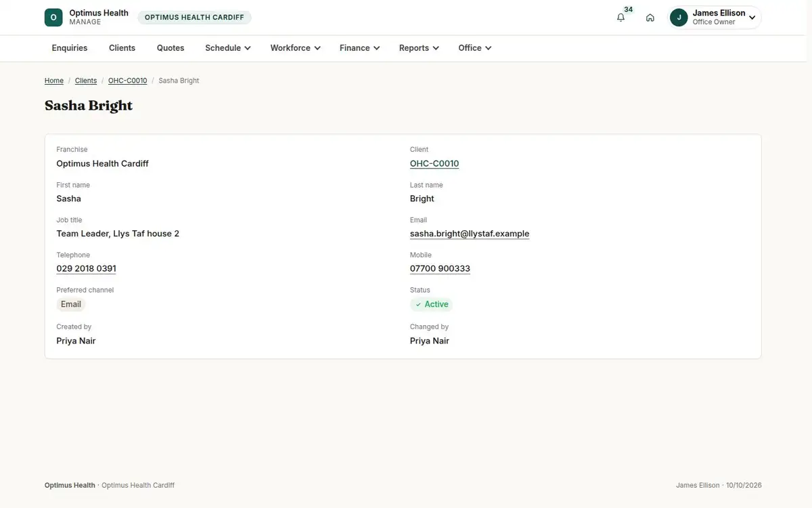
Task: Click the Optimus Health Cardiff franchise badge
Action: (194, 18)
